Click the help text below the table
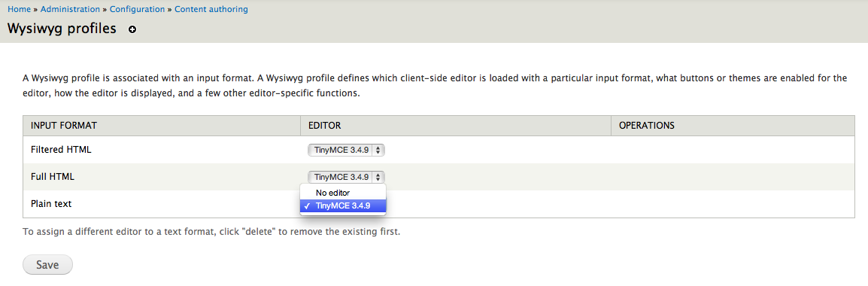 tap(211, 232)
